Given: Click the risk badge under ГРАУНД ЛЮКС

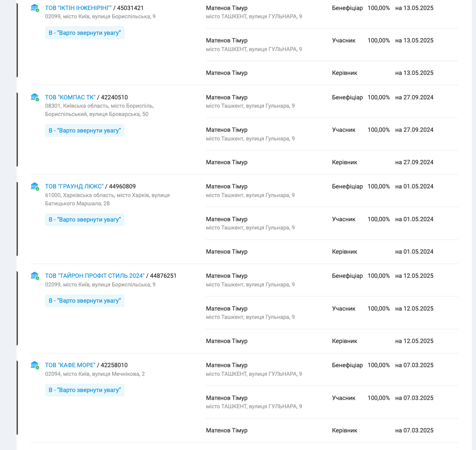Looking at the screenshot, I should 85,220.
